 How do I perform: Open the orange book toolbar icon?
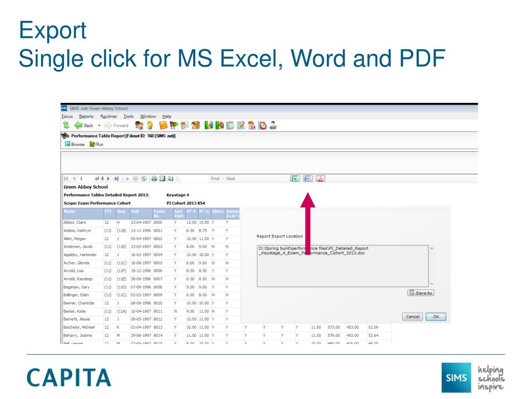[163, 125]
